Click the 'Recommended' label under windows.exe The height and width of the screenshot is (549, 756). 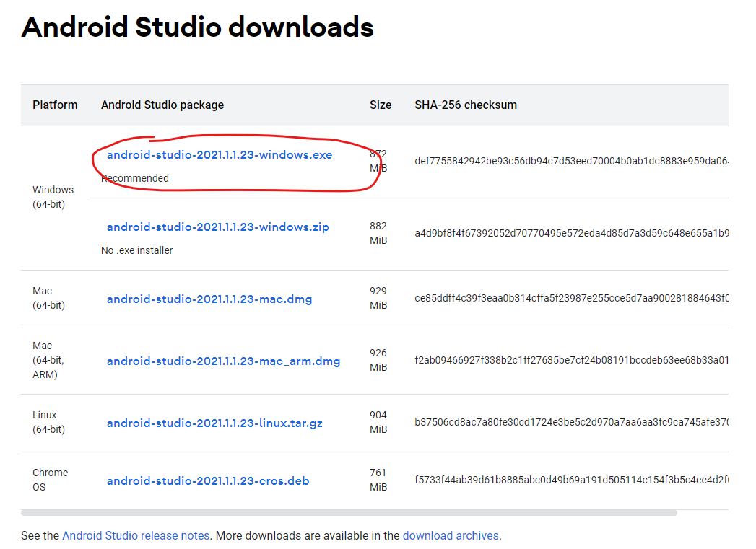(x=135, y=178)
